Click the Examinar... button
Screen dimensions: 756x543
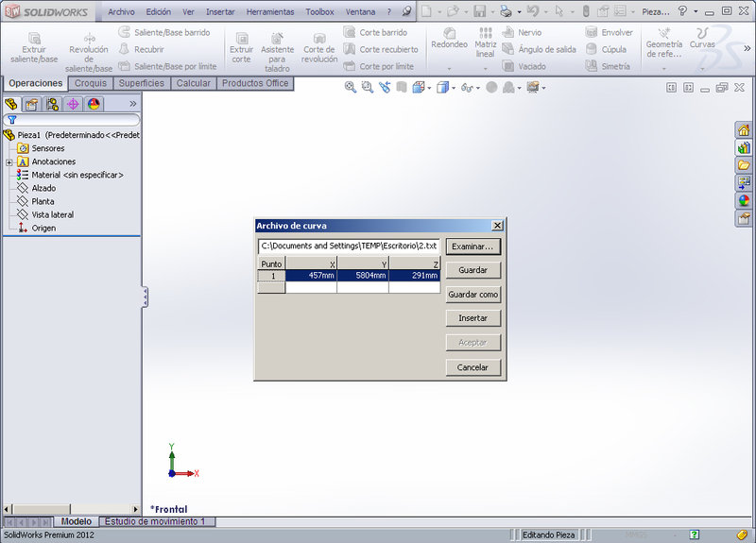473,246
